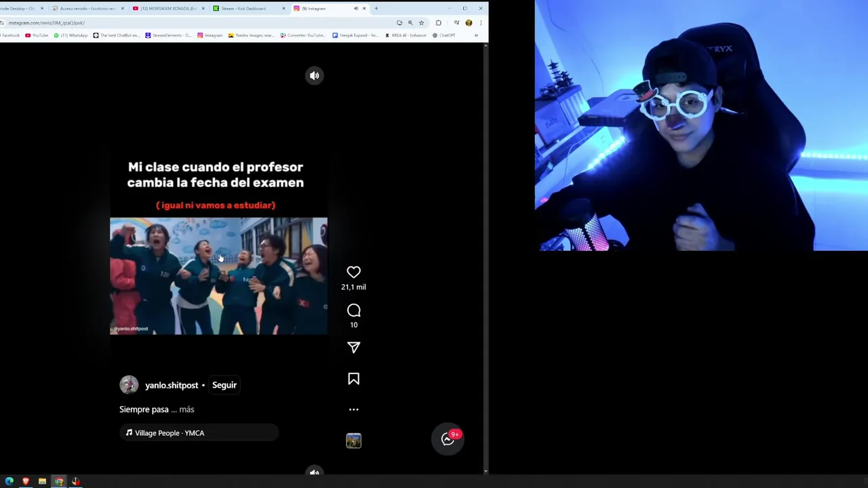Click the scrollbar down arrow
868x488 pixels.
click(x=486, y=471)
